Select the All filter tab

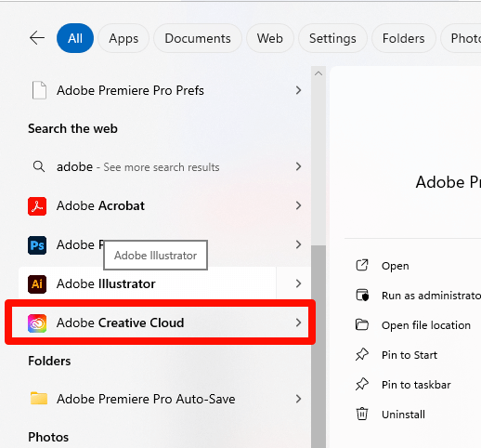[x=75, y=38]
